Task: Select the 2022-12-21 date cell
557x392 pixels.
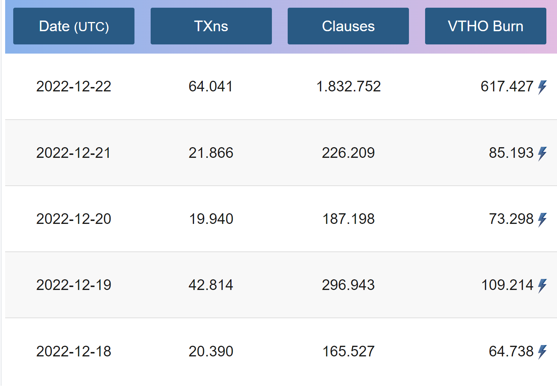Action: 74,153
